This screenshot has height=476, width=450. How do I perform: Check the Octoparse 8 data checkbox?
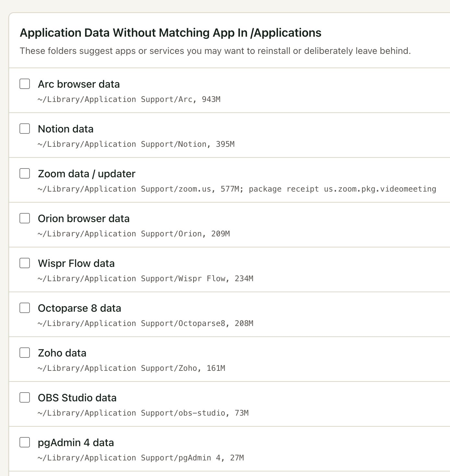click(25, 308)
